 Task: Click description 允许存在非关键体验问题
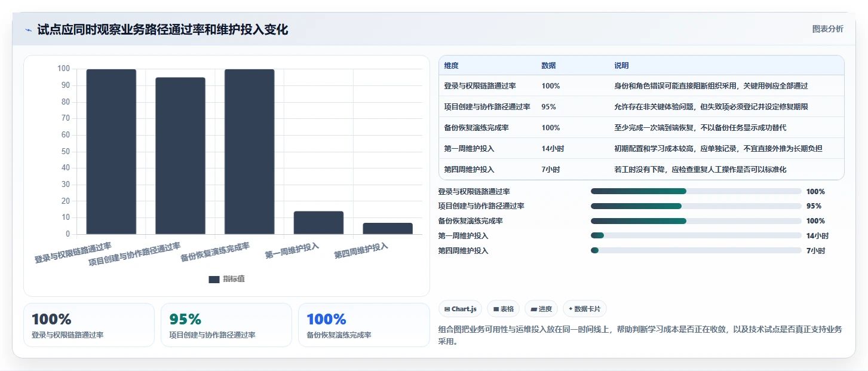tap(654, 107)
